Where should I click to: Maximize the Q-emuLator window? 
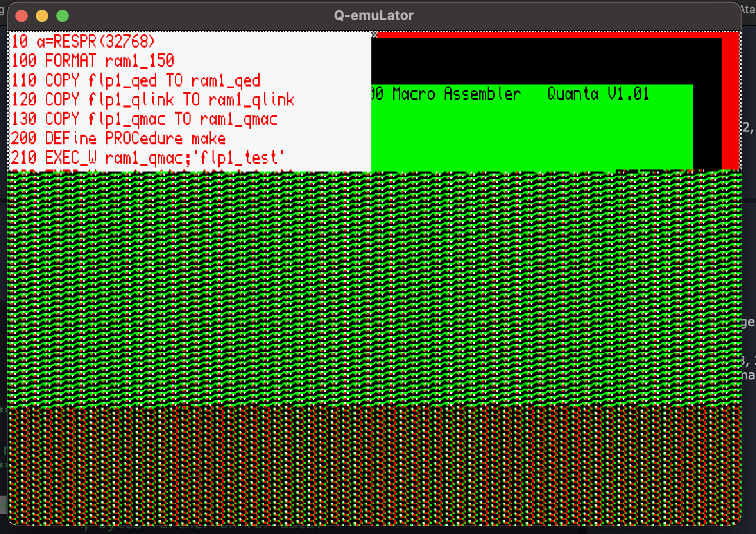coord(62,16)
